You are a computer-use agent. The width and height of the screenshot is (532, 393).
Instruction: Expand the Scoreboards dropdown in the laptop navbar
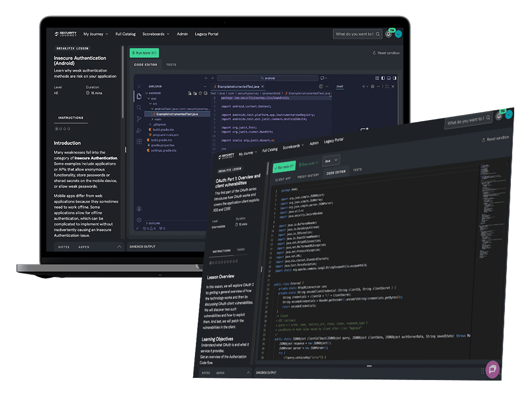[156, 34]
